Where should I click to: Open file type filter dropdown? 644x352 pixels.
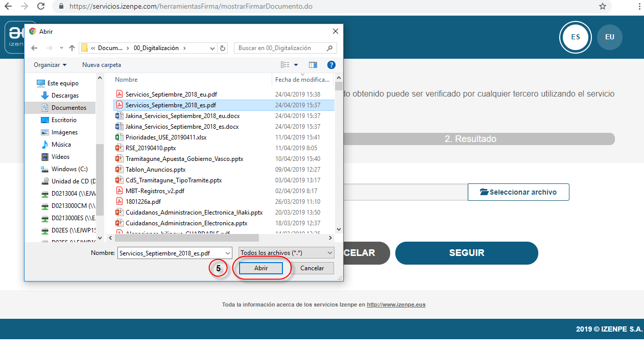click(286, 253)
